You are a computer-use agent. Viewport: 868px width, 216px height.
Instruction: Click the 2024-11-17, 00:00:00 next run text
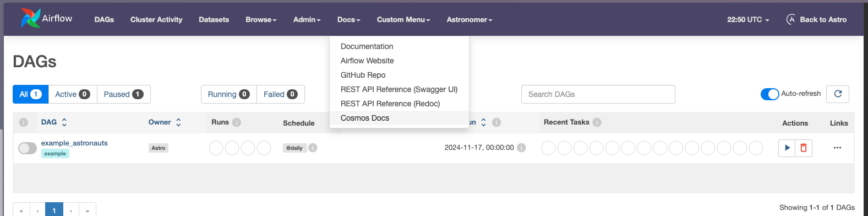coord(479,148)
